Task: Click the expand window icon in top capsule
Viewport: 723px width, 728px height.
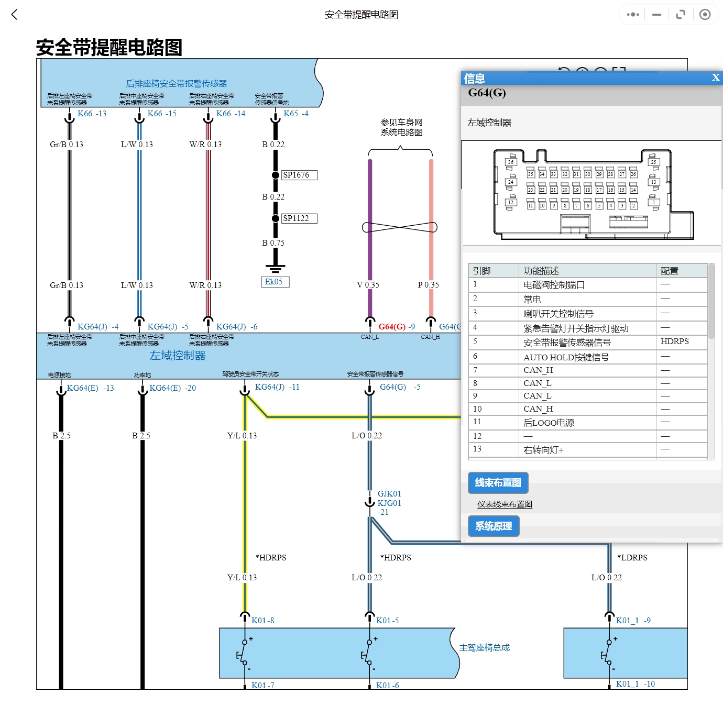Action: pyautogui.click(x=681, y=15)
